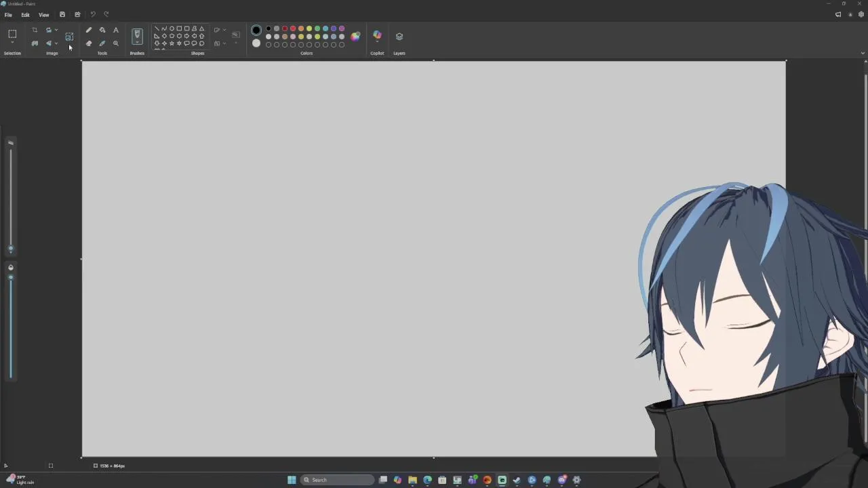Toggle the Layers panel
Image resolution: width=868 pixels, height=488 pixels.
(x=399, y=37)
